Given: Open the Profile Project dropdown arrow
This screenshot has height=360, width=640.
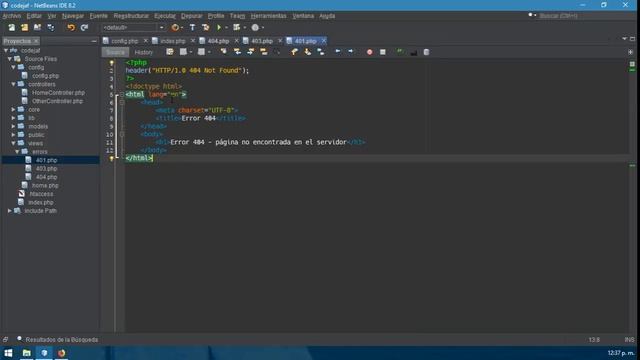Looking at the screenshot, I should [x=263, y=27].
